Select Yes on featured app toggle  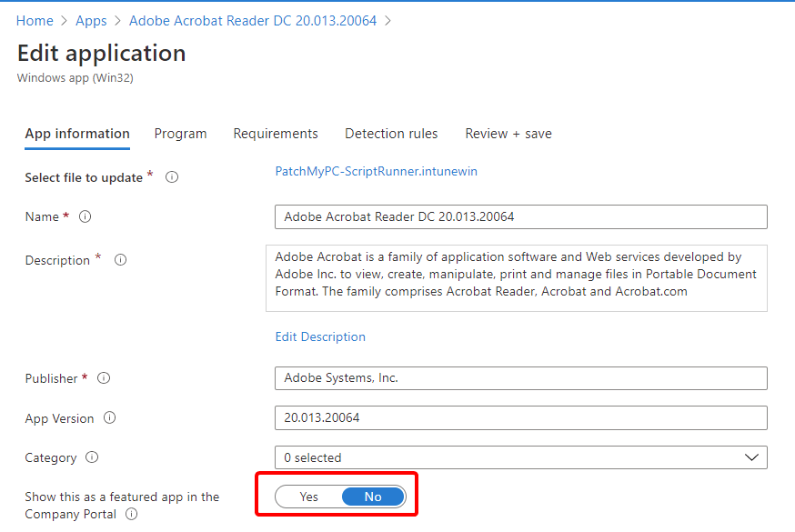click(x=308, y=497)
